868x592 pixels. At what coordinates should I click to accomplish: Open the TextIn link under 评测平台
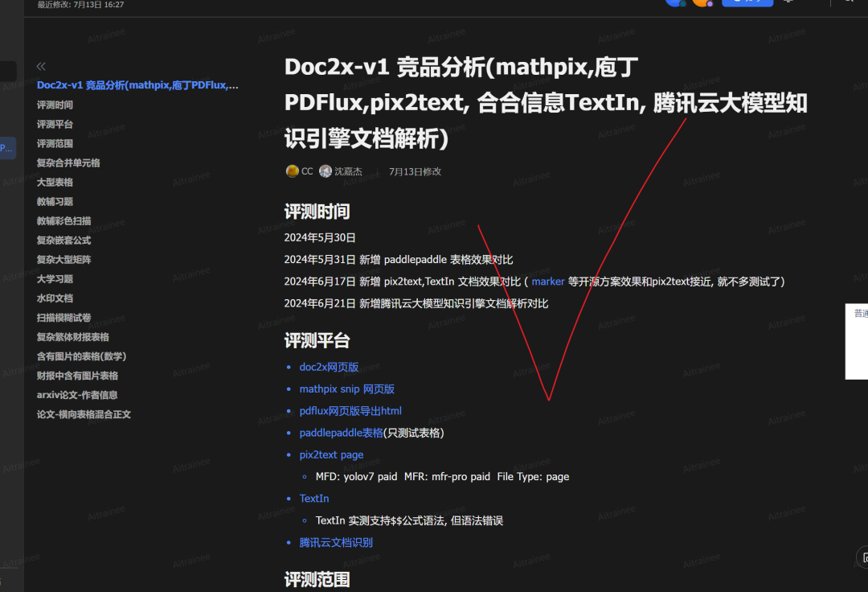tap(314, 498)
